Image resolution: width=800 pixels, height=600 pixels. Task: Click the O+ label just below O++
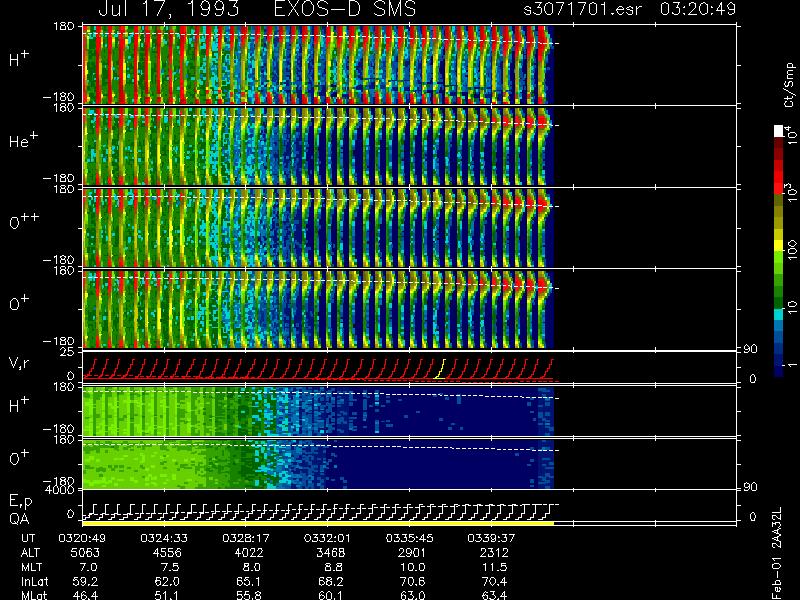[19, 303]
